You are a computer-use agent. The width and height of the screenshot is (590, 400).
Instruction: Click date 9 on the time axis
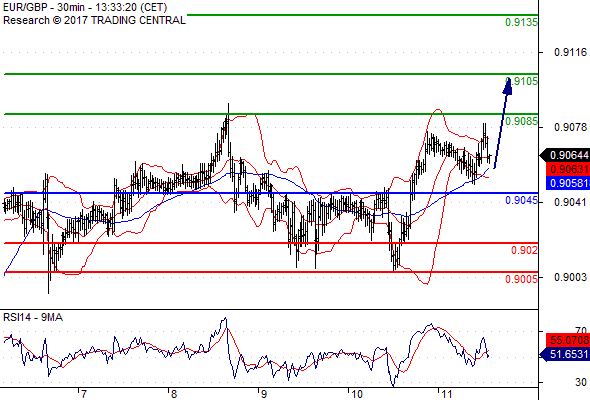click(264, 394)
